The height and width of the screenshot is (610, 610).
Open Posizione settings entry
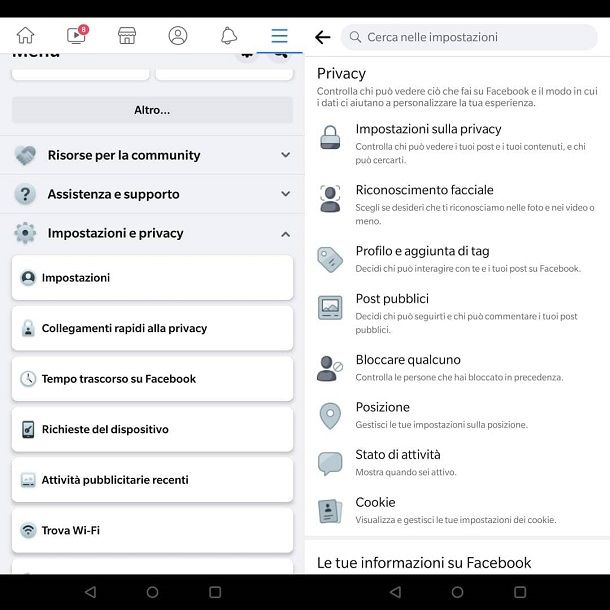tap(458, 415)
